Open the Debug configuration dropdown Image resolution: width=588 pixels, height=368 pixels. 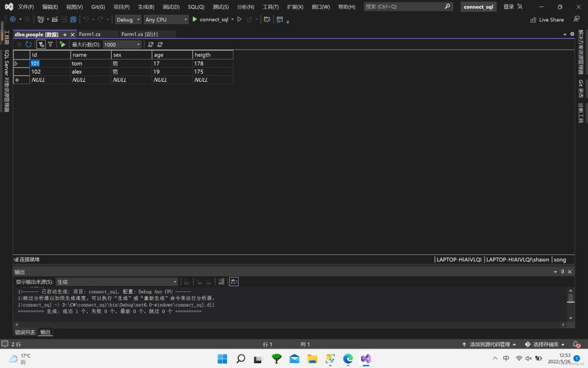click(x=128, y=19)
